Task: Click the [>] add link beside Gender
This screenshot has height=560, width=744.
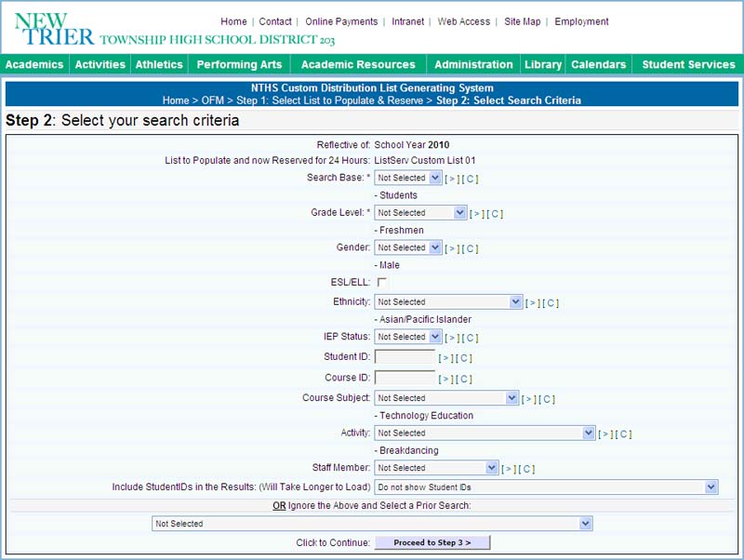Action: tap(452, 248)
